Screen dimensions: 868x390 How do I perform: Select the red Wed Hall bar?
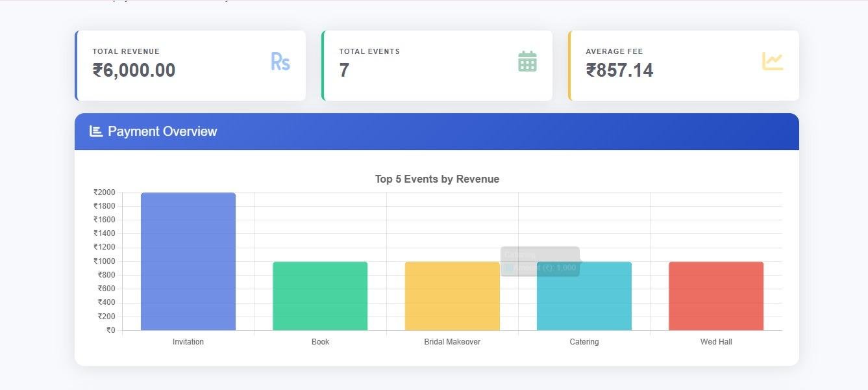716,296
